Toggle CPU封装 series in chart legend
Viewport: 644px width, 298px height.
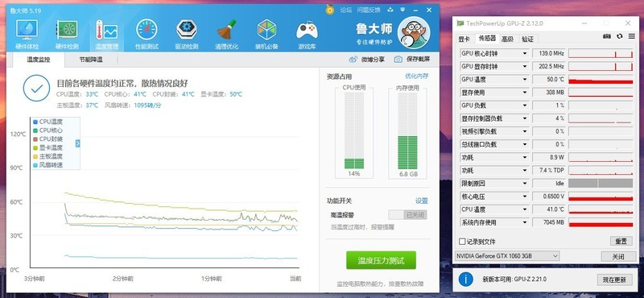click(x=47, y=139)
